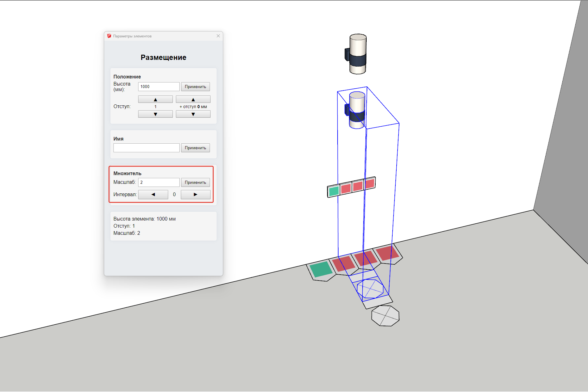Increase Отступ count with up arrow
Image resolution: width=588 pixels, height=392 pixels.
[x=155, y=99]
